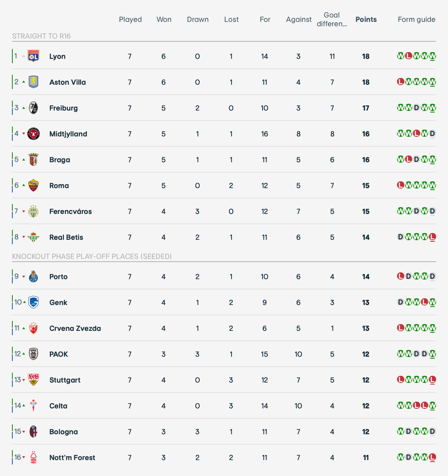448x476 pixels.
Task: Click Lyon's most recent form result
Action: point(432,56)
